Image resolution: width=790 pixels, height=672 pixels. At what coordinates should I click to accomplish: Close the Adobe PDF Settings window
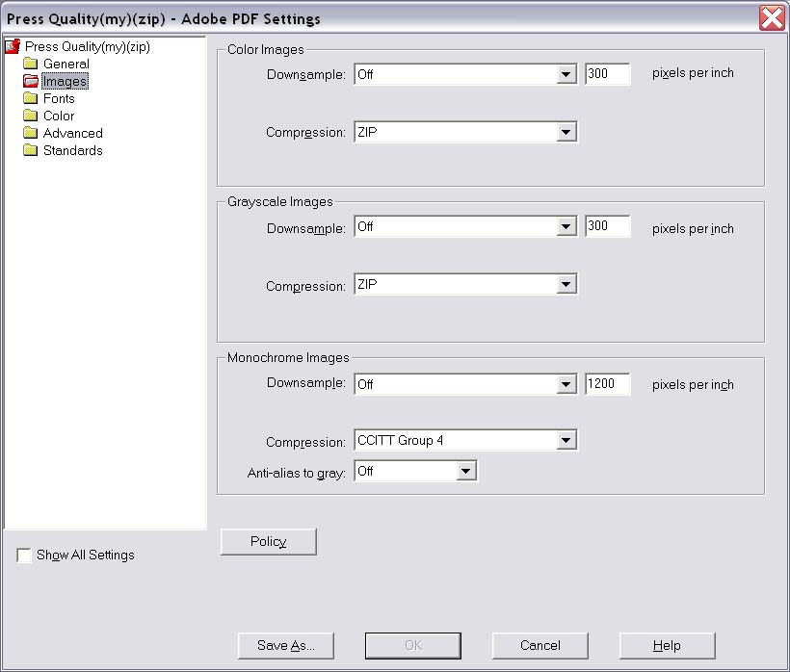(772, 18)
